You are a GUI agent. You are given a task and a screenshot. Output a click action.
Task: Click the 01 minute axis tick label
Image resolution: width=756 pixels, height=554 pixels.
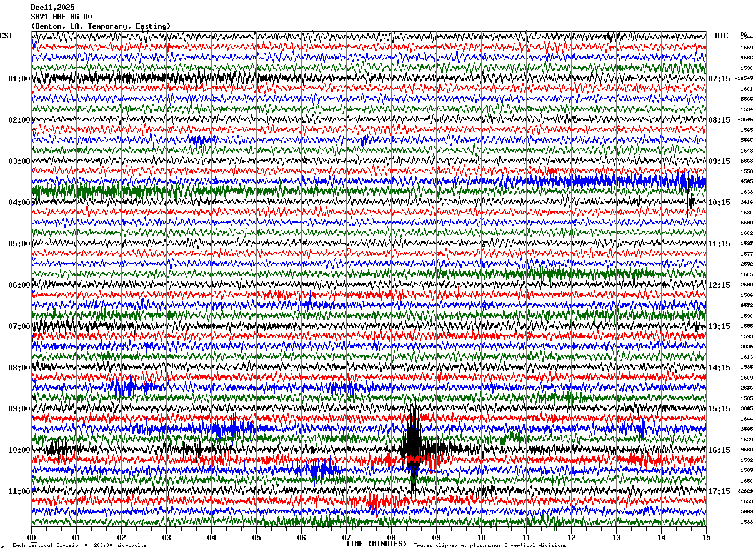point(76,537)
